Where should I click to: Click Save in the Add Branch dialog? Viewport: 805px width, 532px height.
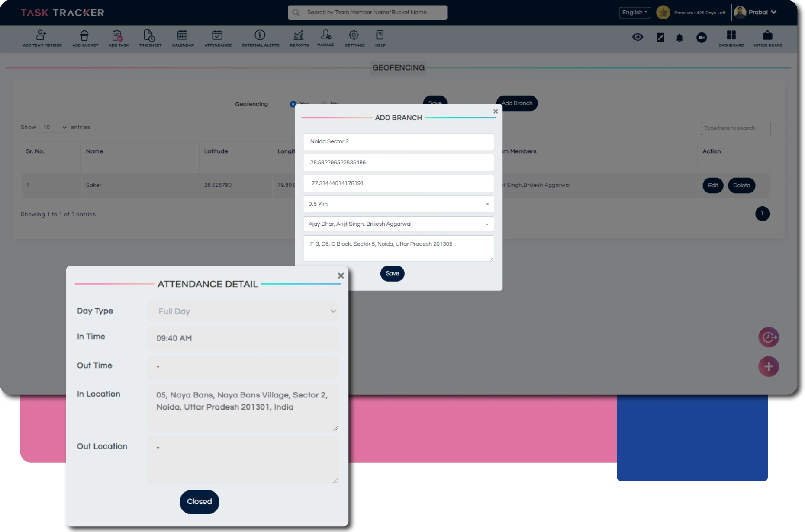coord(392,273)
